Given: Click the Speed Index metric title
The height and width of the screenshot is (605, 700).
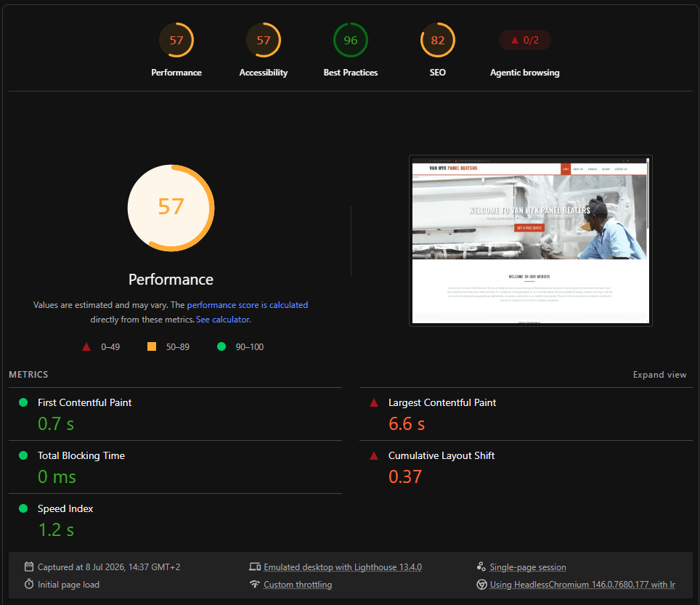Looking at the screenshot, I should (65, 508).
